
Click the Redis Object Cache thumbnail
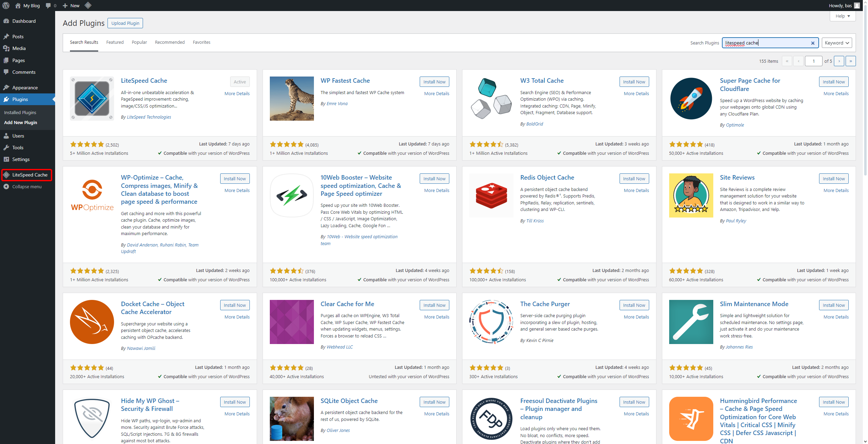pos(491,195)
